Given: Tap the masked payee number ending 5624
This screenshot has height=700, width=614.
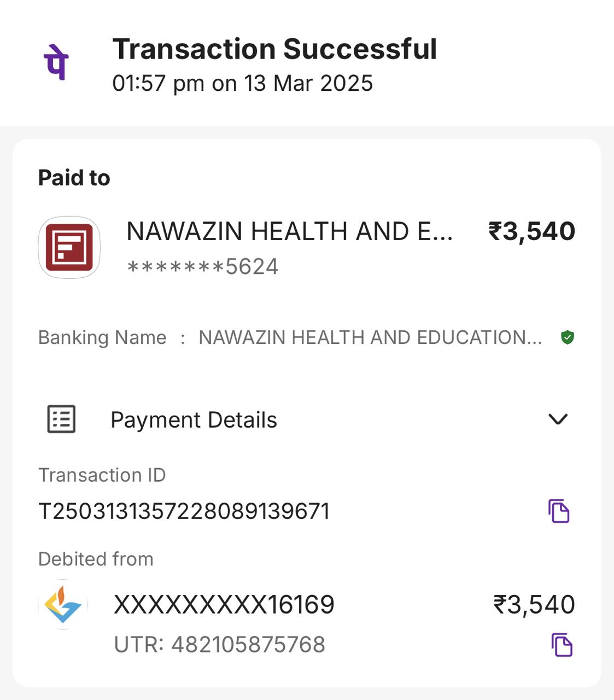Looking at the screenshot, I should [203, 267].
